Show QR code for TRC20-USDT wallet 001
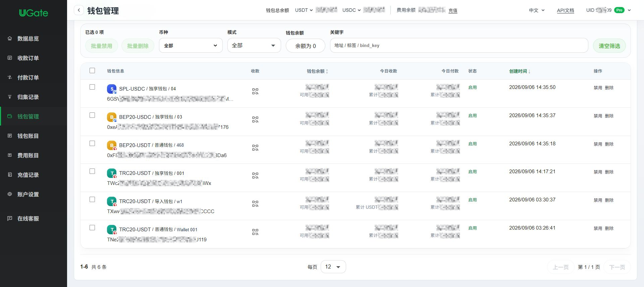 255,176
